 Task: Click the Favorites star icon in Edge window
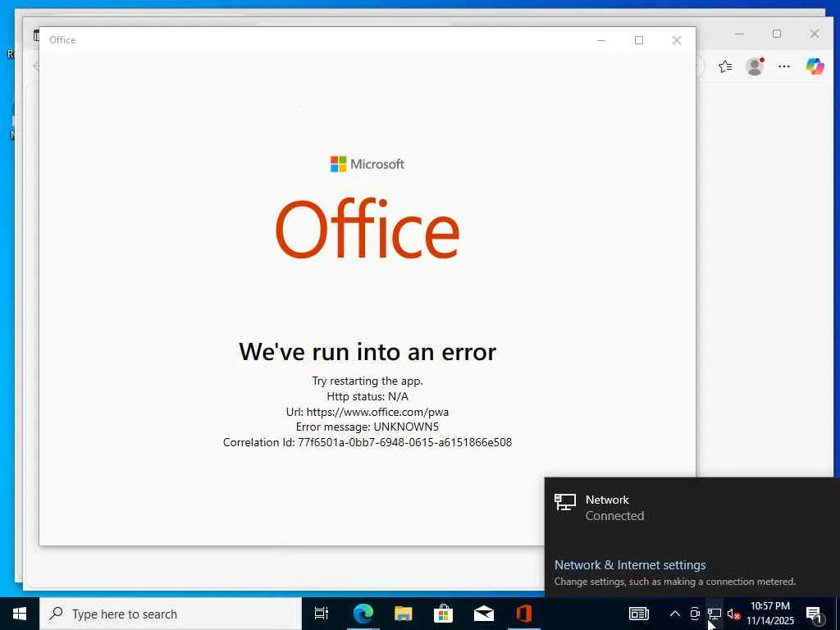click(x=725, y=66)
